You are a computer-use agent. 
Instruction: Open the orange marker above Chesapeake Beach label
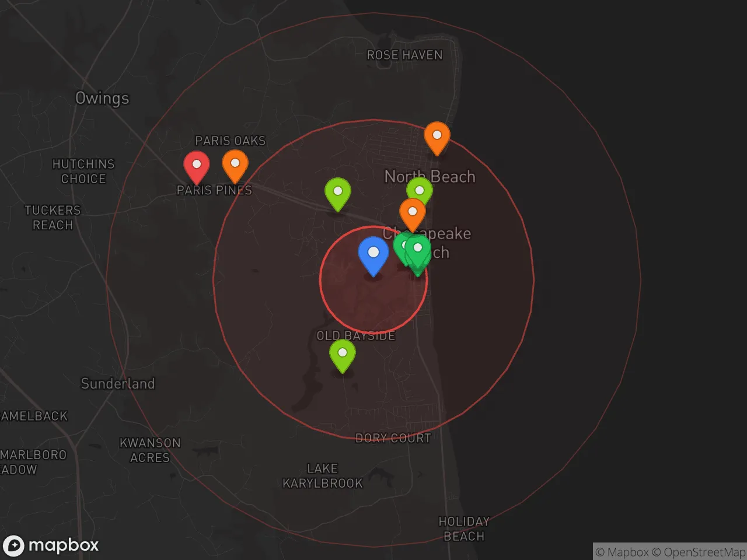pyautogui.click(x=412, y=213)
